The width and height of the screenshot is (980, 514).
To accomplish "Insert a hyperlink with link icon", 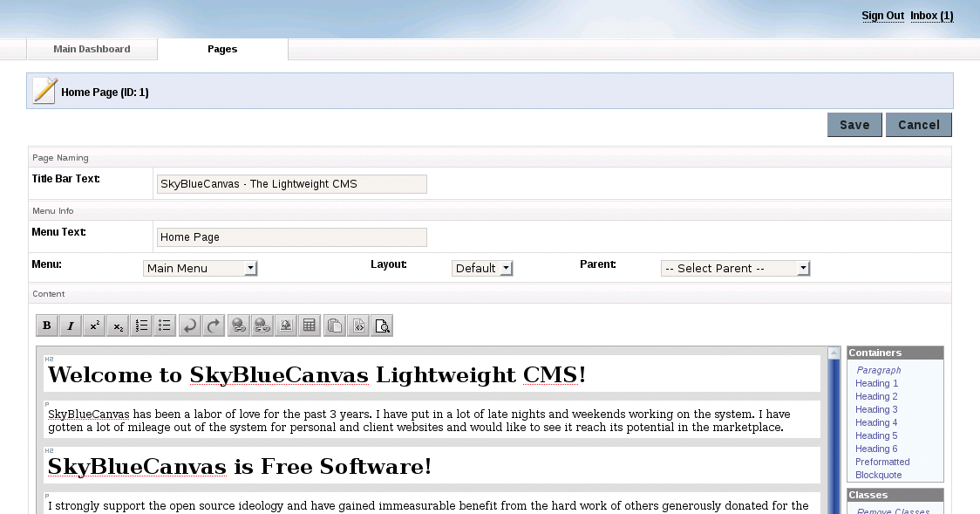I will point(238,326).
